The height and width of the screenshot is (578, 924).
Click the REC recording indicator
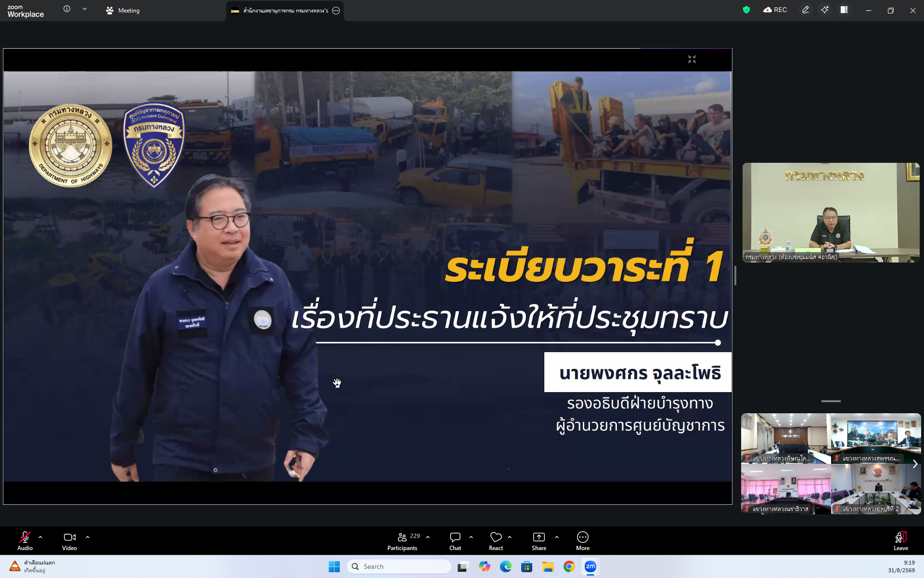[x=775, y=10]
